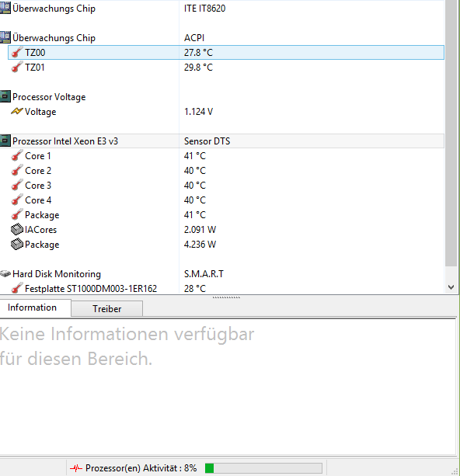Select the ITE IT8620 Überwachungs Chip row
Screen dimensions: 460x476
[221, 9]
